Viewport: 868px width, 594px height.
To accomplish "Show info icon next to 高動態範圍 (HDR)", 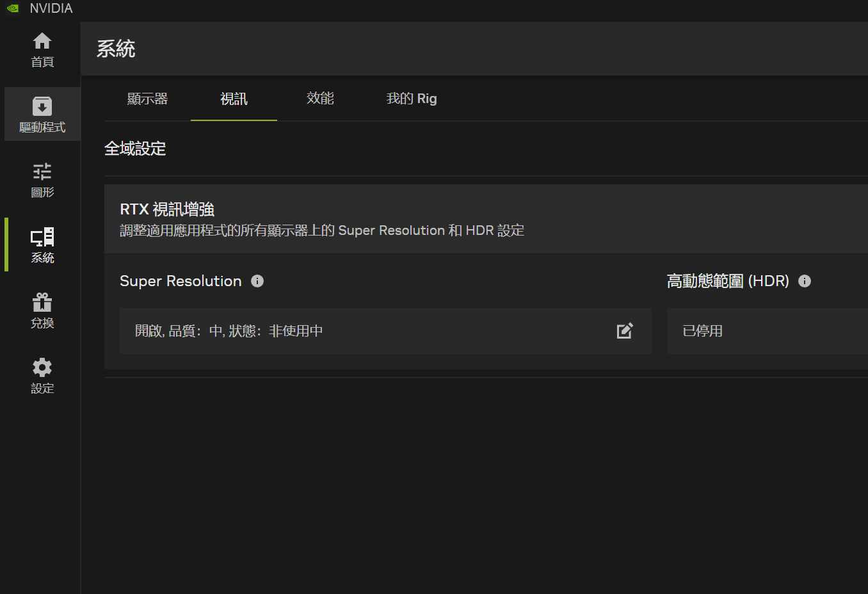I will pos(805,281).
